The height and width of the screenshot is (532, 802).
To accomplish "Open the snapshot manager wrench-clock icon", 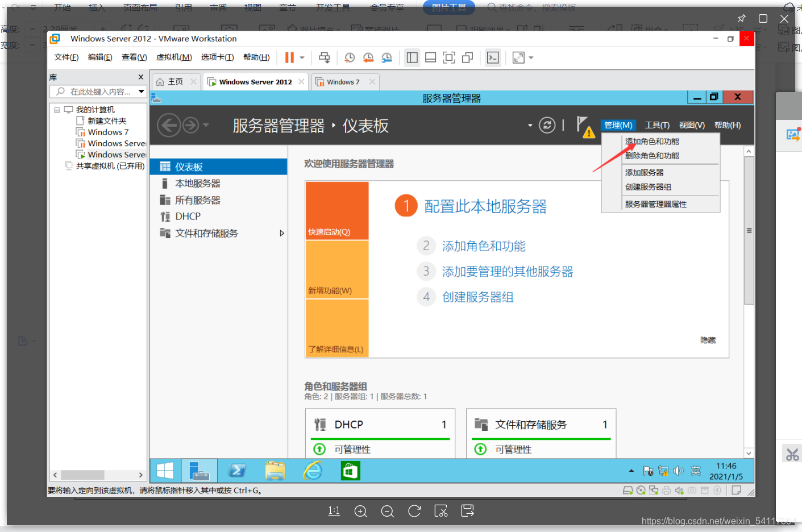I will [387, 57].
